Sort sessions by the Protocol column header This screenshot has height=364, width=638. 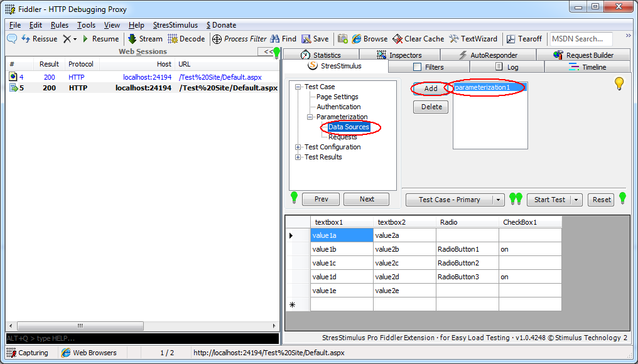click(x=82, y=64)
